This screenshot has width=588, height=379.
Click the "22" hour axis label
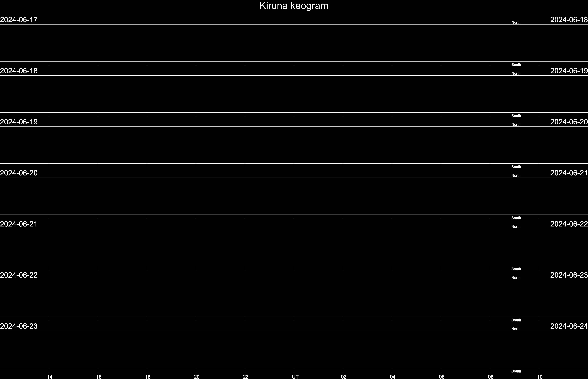[246, 377]
